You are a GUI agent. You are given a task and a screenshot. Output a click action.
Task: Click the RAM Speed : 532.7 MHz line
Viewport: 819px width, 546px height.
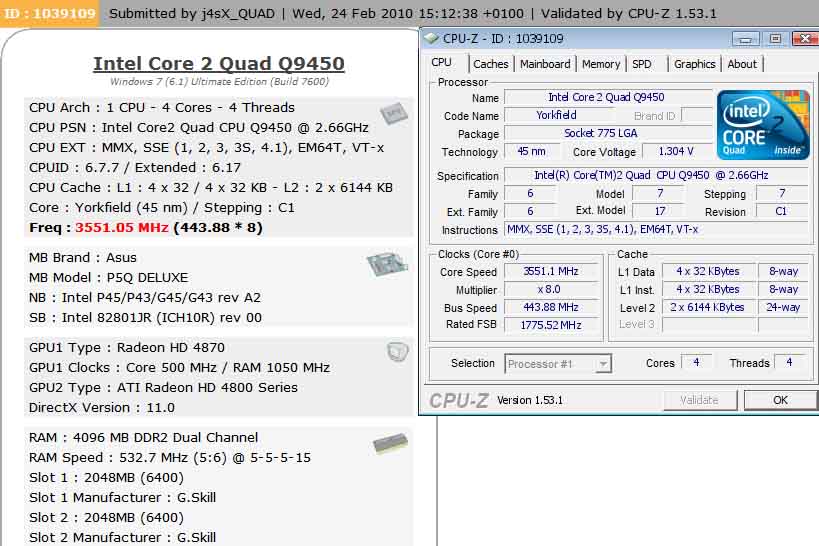click(x=170, y=457)
